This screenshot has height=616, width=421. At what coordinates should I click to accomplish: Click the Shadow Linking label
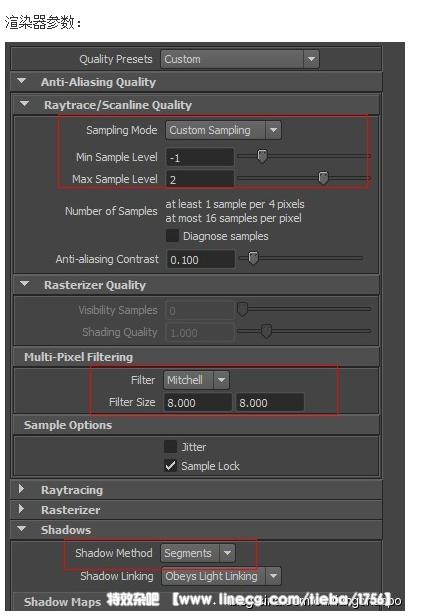117,576
